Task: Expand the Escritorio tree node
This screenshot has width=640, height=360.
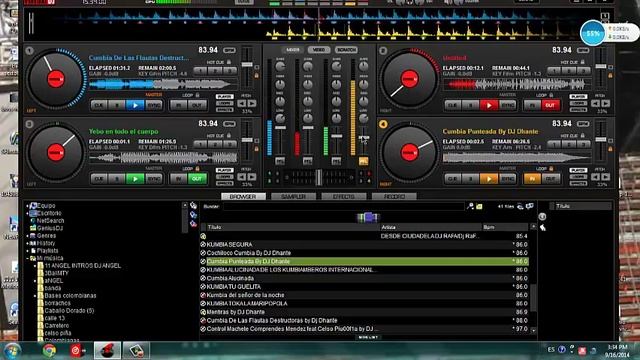Action: click(x=28, y=213)
